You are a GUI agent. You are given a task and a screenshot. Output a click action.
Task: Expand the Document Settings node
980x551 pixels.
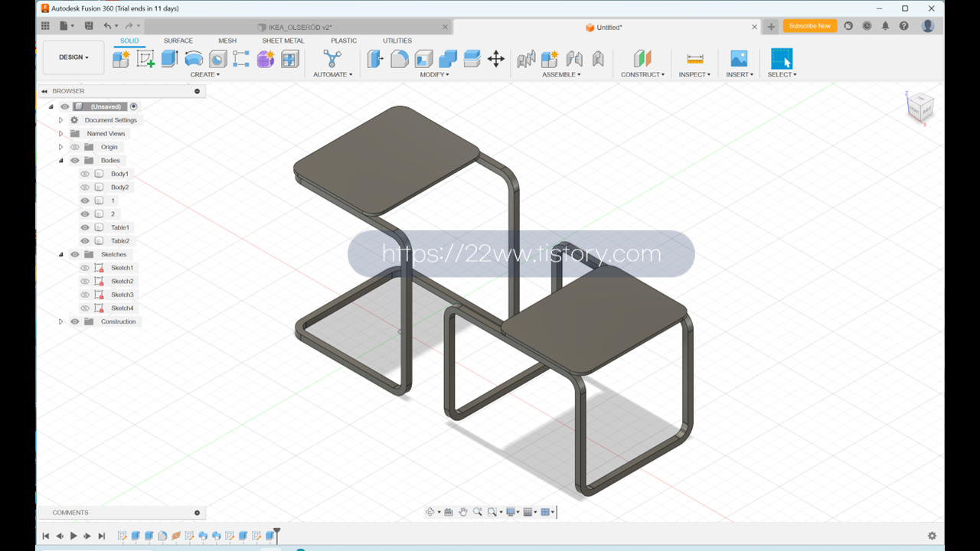click(x=60, y=120)
